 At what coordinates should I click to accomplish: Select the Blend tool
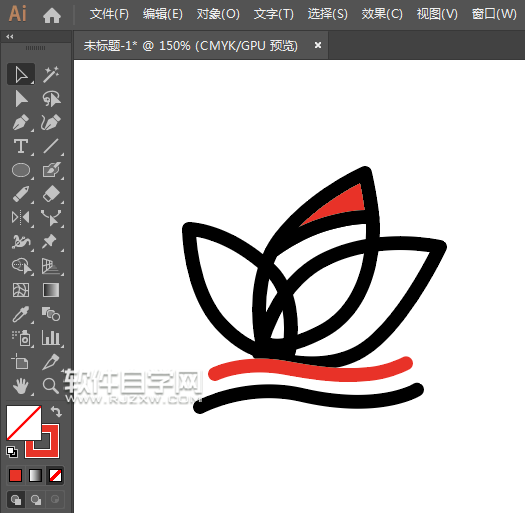51,314
